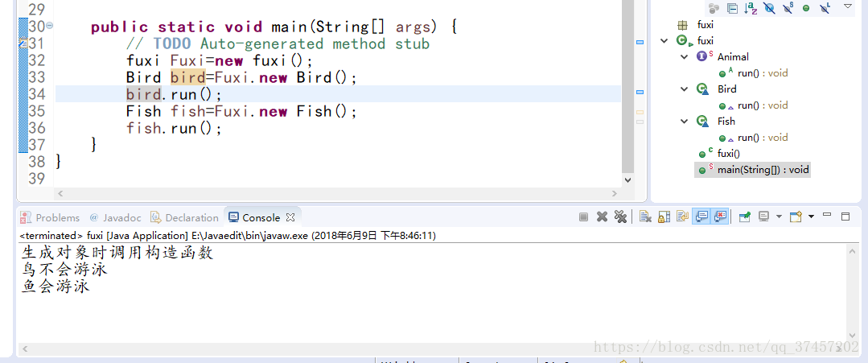Viewport: 868px width, 363px height.
Task: Click the console output line 生成对象时调用构造函数
Action: [x=117, y=254]
